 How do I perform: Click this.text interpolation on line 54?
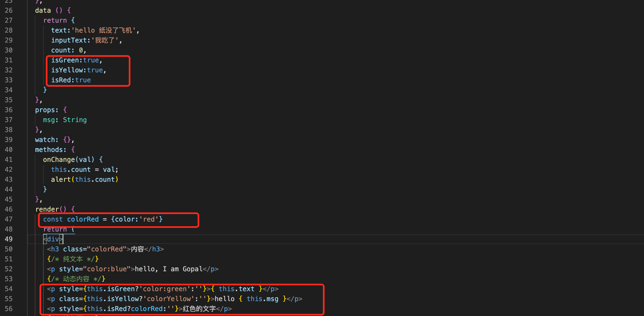[236, 289]
